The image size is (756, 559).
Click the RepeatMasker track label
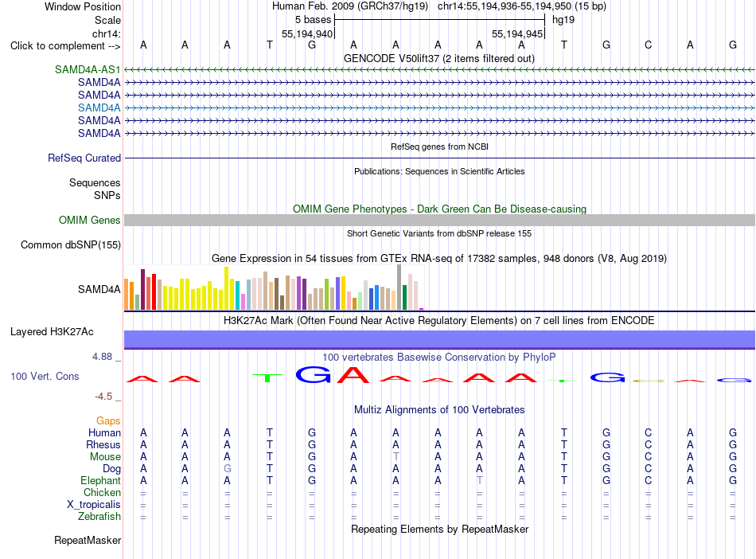[88, 540]
